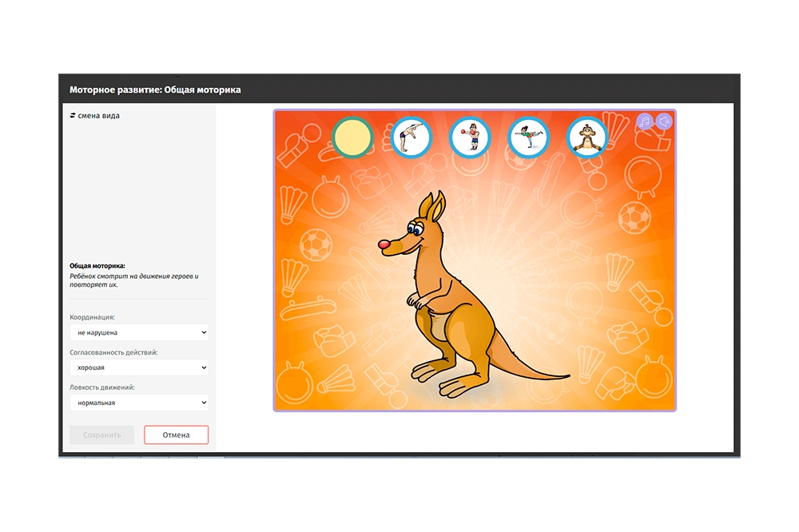The width and height of the screenshot is (799, 532).
Task: Click the kangaroo's ears
Action: 435,208
